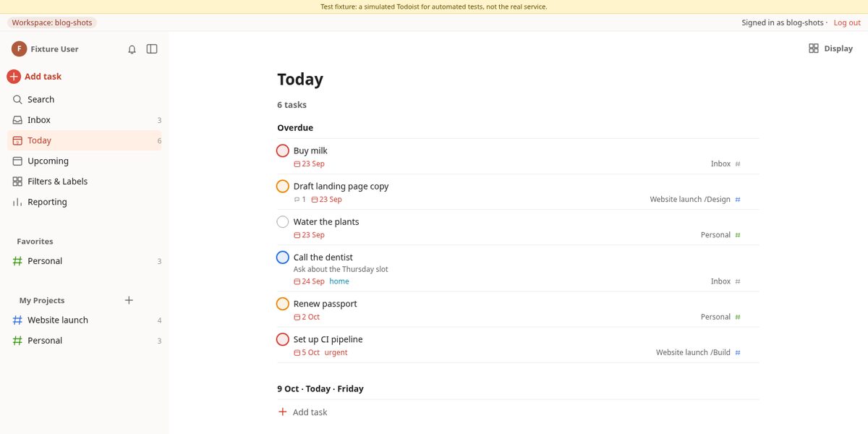Open the Reporting view
This screenshot has width=868, height=434.
point(85,202)
